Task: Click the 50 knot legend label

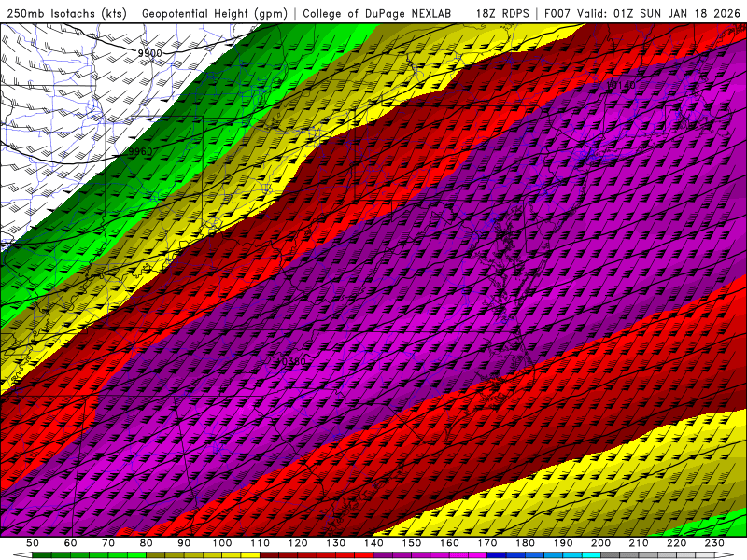Action: [33, 543]
